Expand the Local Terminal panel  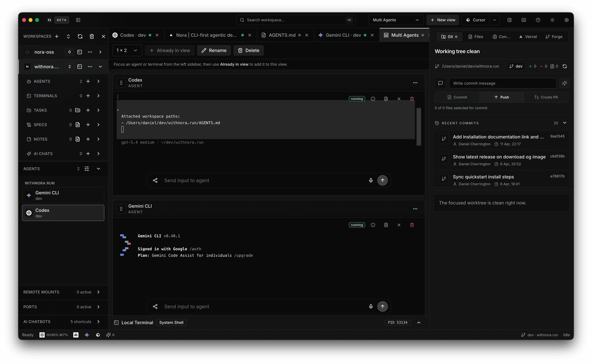[419, 323]
